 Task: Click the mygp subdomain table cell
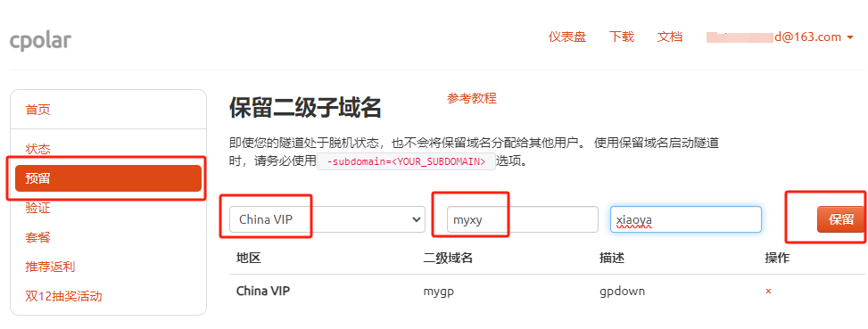pyautogui.click(x=438, y=292)
